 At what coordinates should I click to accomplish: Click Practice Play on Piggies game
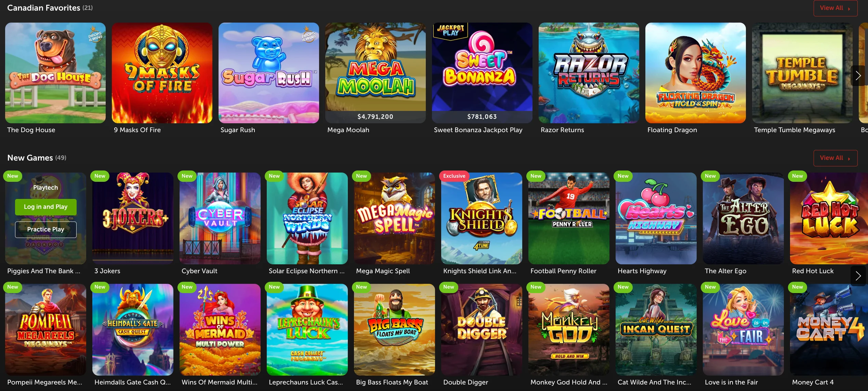pyautogui.click(x=45, y=229)
